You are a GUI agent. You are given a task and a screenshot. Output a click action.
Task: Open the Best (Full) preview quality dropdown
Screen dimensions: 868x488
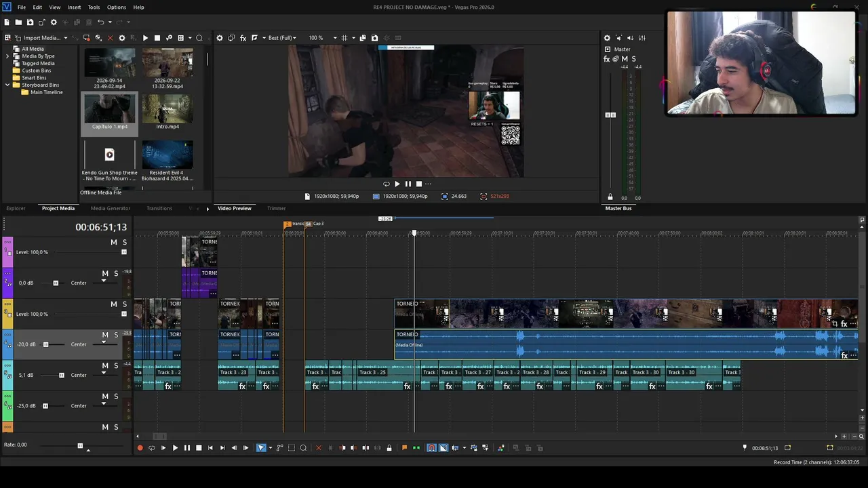(282, 38)
